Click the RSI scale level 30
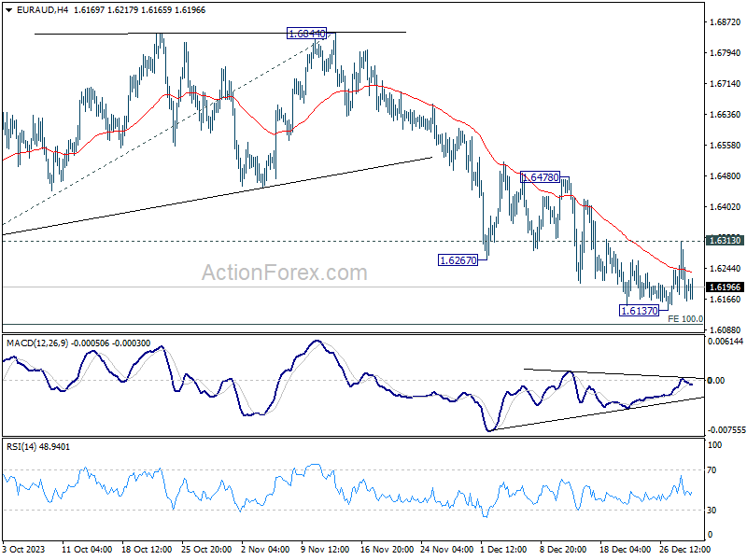 712,511
